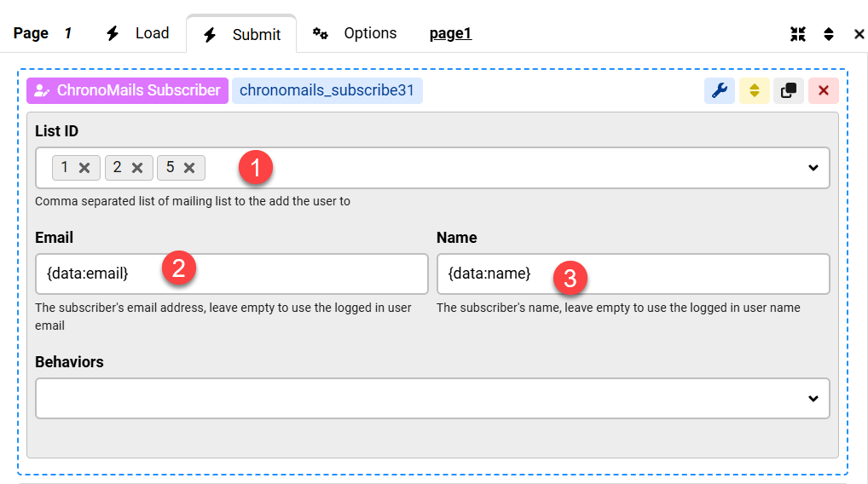Click inside the Behaviors select field
Screen dimensions: 868x484
[x=432, y=398]
